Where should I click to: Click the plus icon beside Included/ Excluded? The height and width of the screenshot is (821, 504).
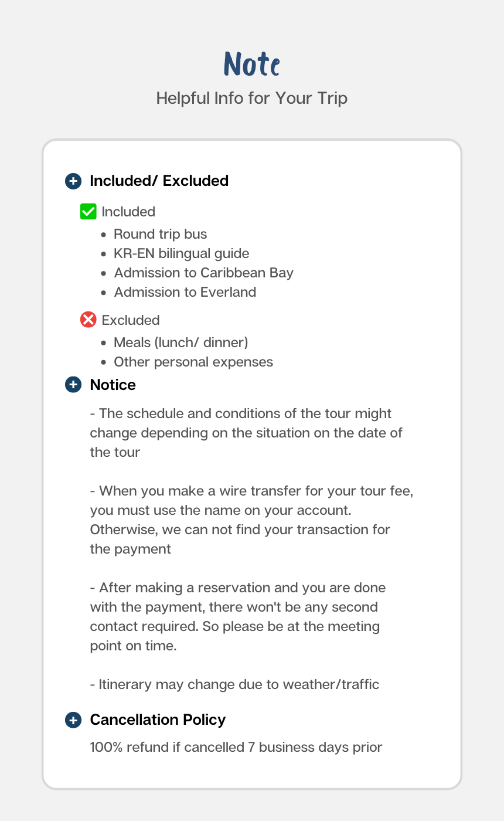[73, 181]
